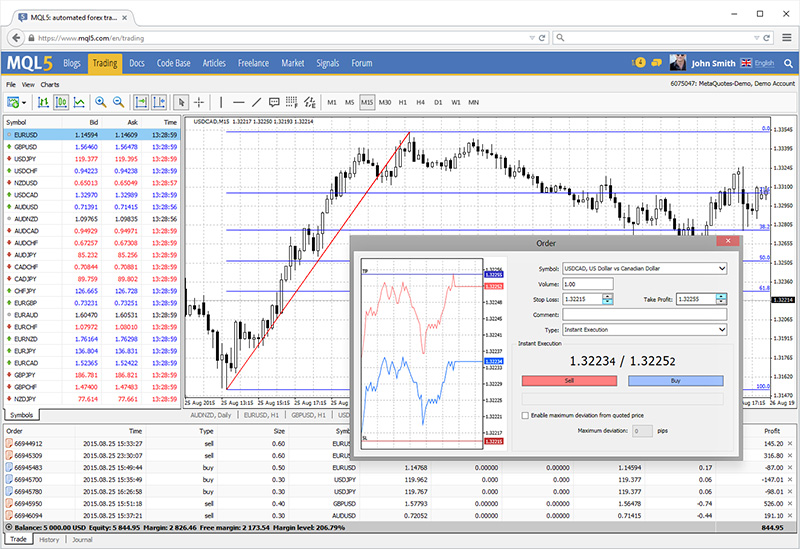
Task: Click the blue Buy button
Action: point(675,381)
